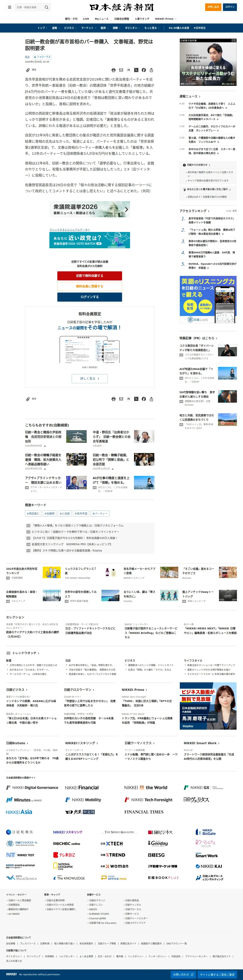Open top share/export icon
243x980 pixels.
[x=151, y=70]
